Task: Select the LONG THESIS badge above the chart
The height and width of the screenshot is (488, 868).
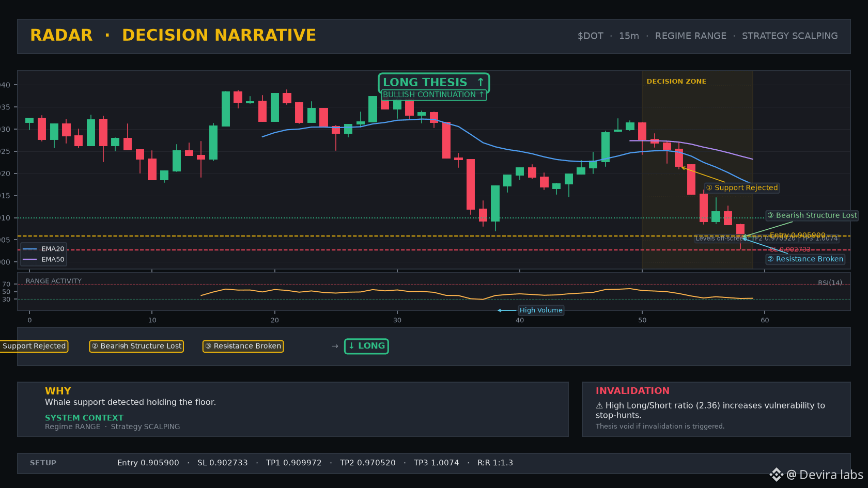Action: click(433, 83)
